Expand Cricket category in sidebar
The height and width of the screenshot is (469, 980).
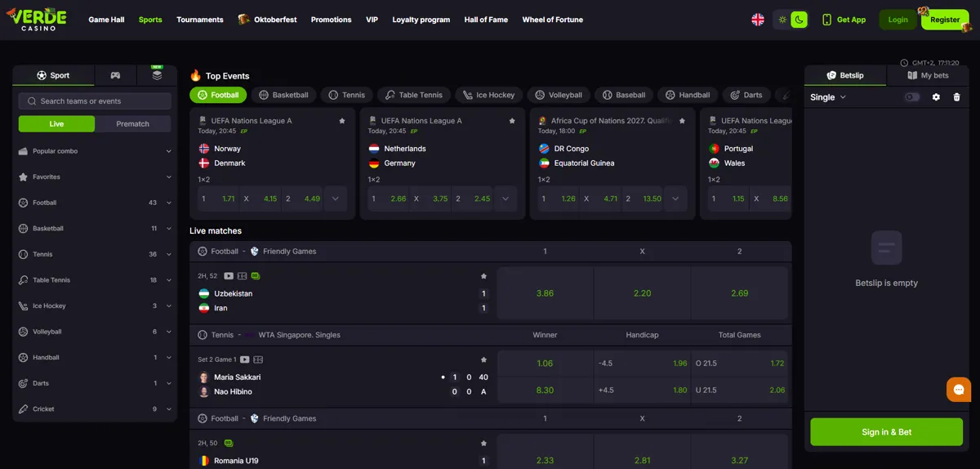click(95, 409)
